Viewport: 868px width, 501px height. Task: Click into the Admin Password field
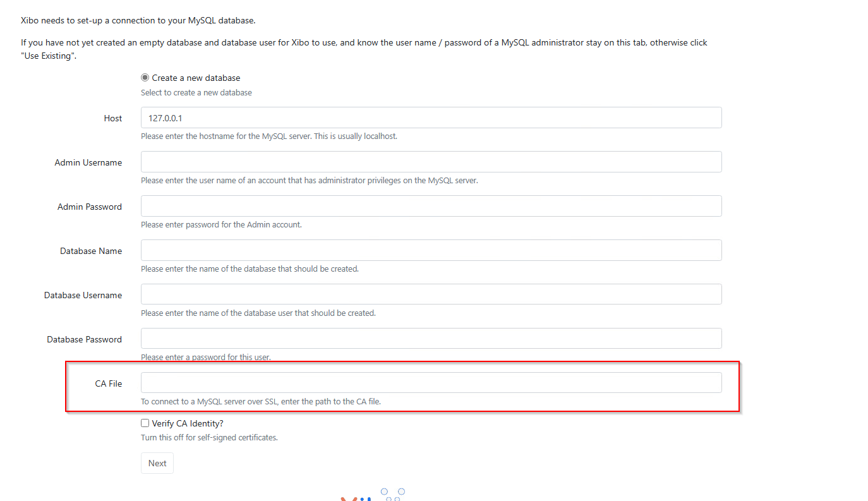(x=431, y=206)
